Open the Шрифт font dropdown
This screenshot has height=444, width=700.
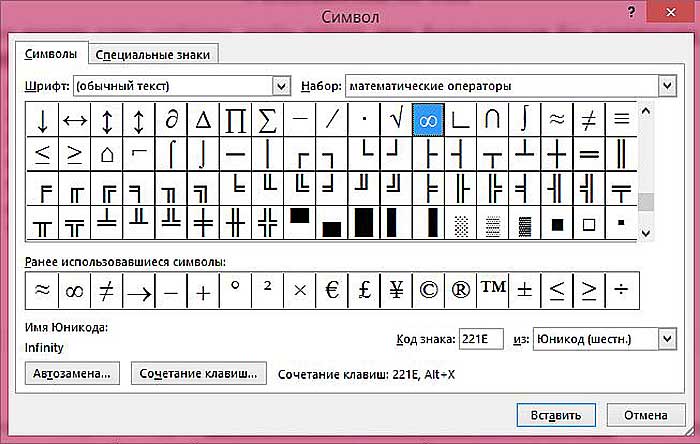[x=281, y=87]
